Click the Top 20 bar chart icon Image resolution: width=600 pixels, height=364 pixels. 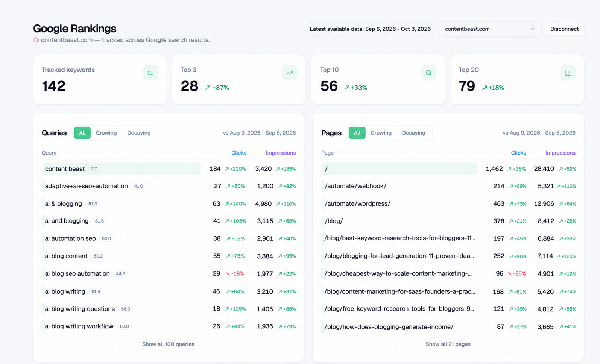(x=568, y=73)
